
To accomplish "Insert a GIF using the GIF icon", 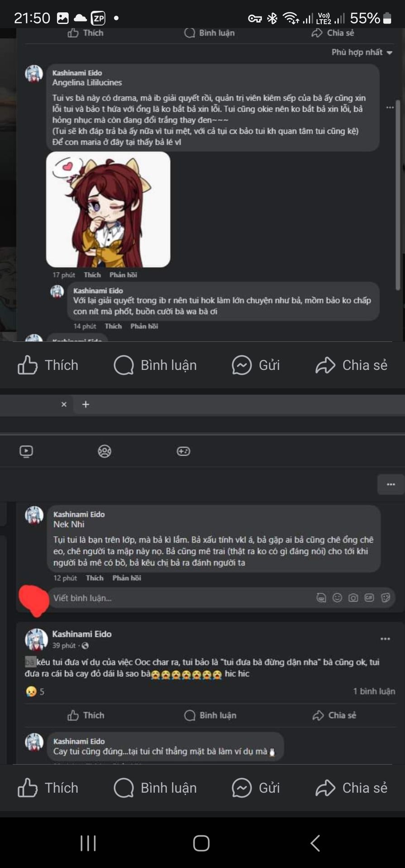I will 369,598.
